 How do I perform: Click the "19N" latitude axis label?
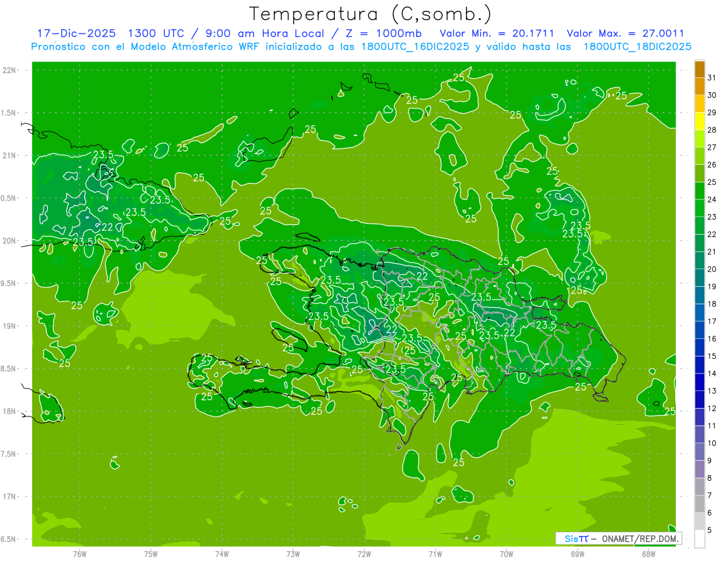(x=9, y=326)
